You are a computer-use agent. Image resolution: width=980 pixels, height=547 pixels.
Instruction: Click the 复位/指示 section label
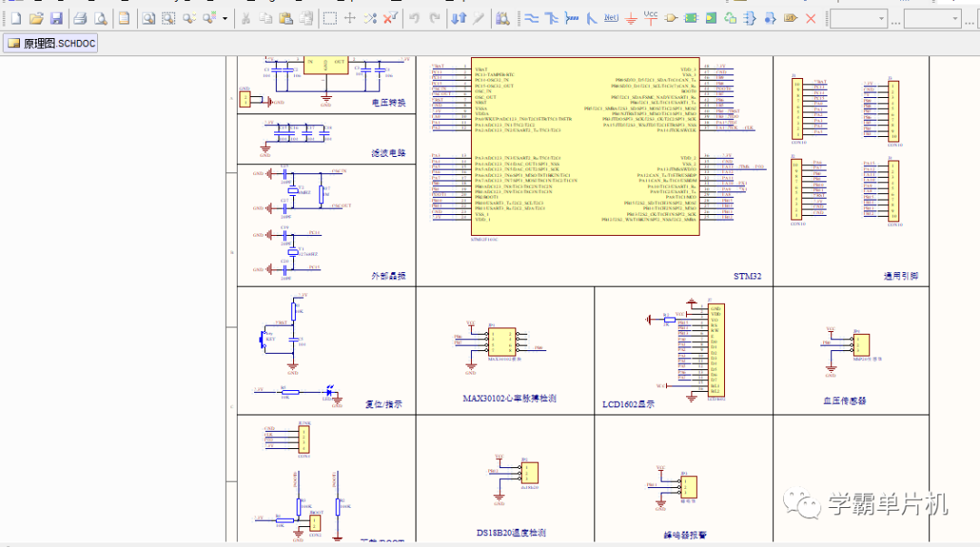tap(384, 404)
